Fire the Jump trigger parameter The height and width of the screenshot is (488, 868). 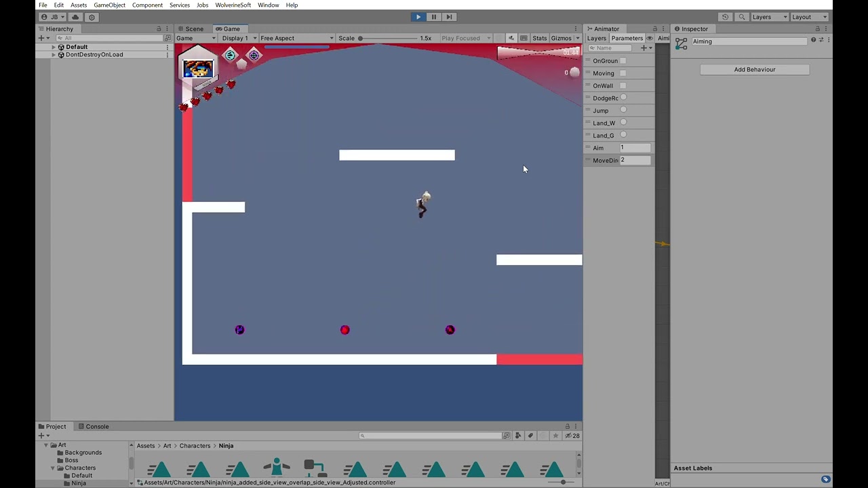[x=623, y=110]
